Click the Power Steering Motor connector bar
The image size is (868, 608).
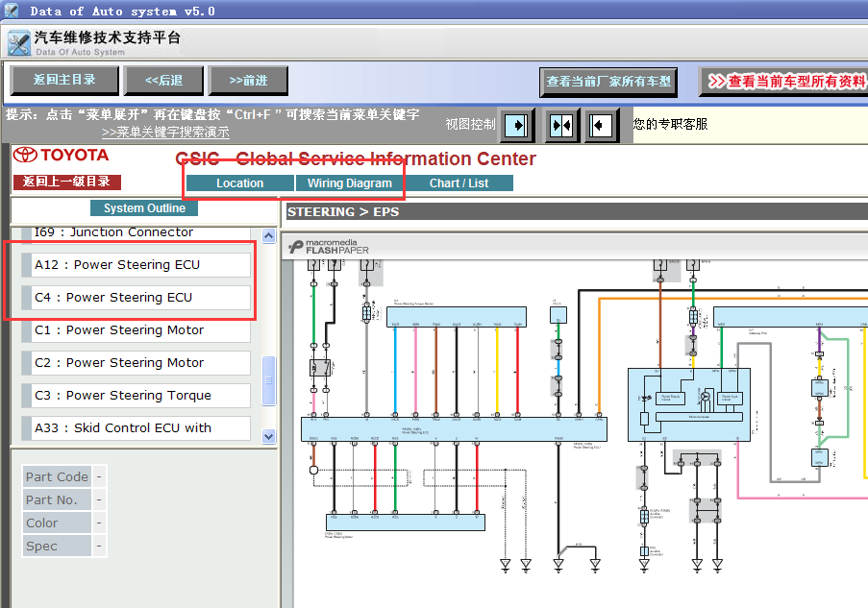(x=406, y=523)
